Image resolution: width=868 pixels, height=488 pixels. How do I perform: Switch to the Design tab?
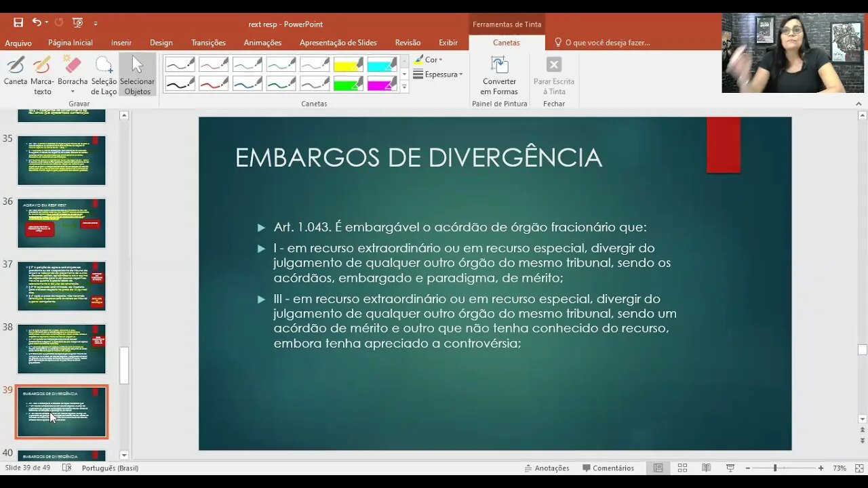coord(161,43)
